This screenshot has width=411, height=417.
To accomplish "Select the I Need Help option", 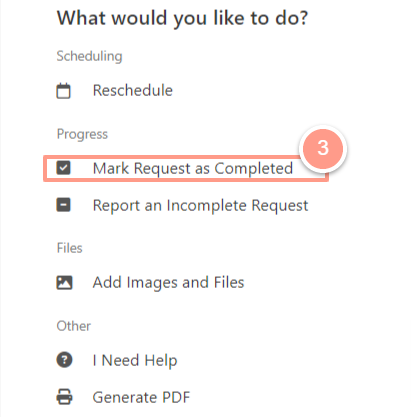I will pyautogui.click(x=135, y=360).
